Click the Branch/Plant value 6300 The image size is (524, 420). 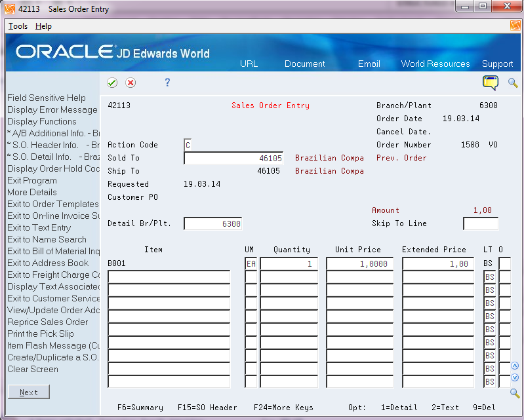pos(488,105)
